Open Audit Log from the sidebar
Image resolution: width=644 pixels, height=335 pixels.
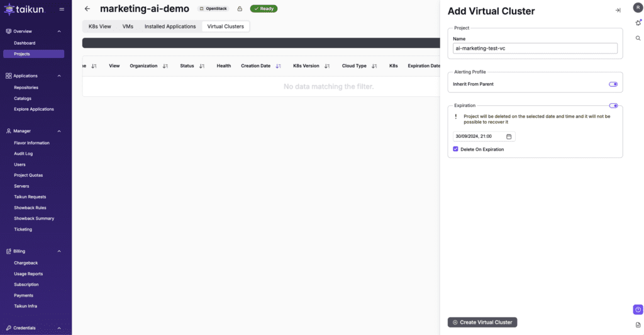coord(23,154)
